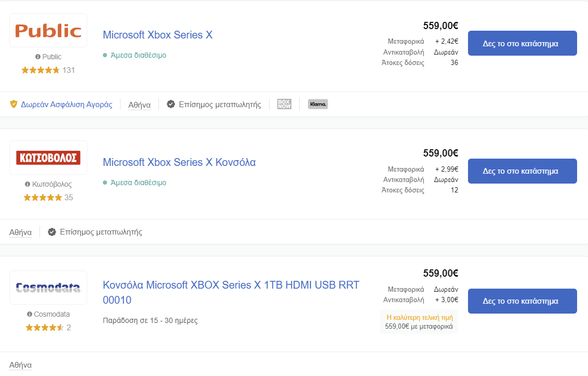The image size is (588, 376).
Task: Click Αθήνα location in Cosmodata row
Action: coord(21,365)
